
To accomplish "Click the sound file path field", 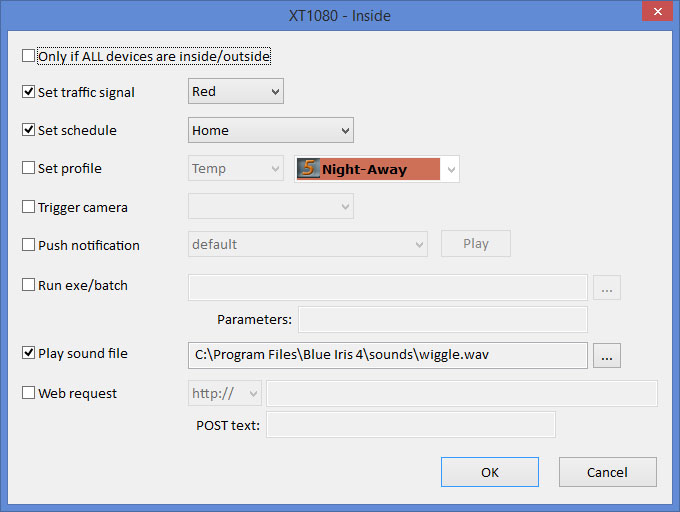I will [x=388, y=355].
